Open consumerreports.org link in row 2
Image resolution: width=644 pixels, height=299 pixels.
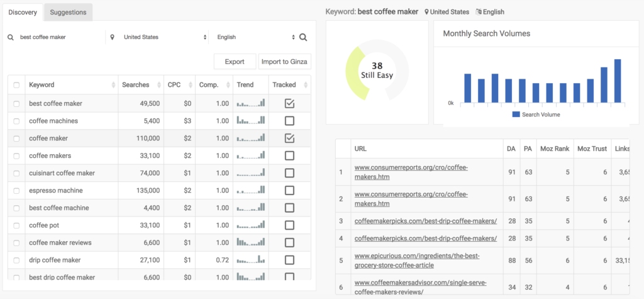[411, 199]
